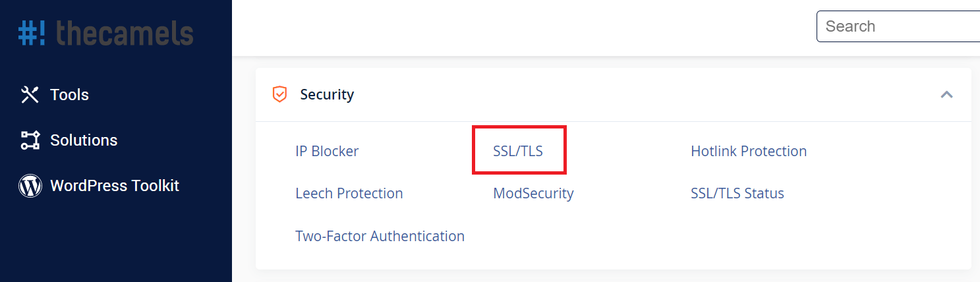Screen dimensions: 980x282
Task: Click the thecamels wordmark text
Action: click(x=125, y=32)
